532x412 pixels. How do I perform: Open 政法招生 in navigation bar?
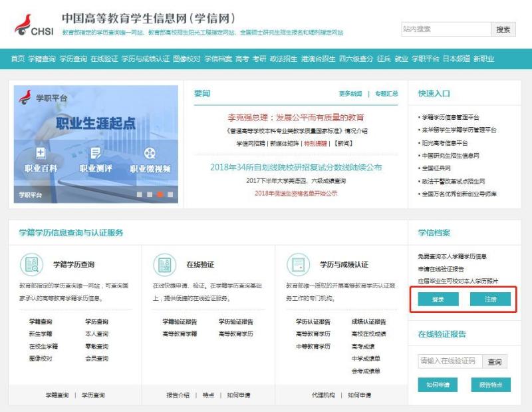click(x=283, y=59)
